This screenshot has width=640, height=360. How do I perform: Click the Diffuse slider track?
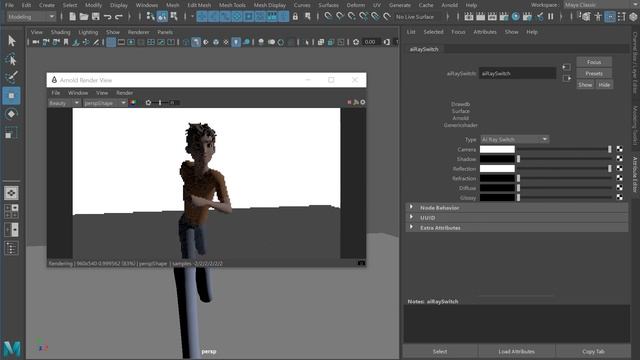tap(564, 188)
